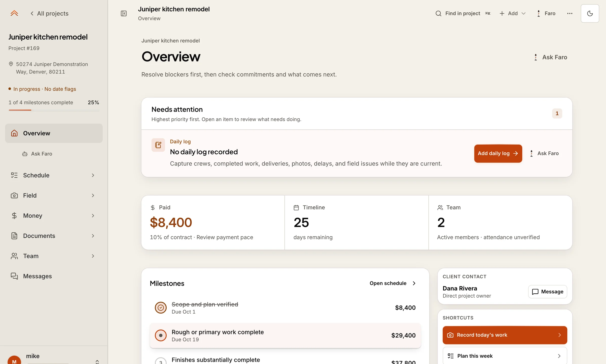The width and height of the screenshot is (606, 364).
Task: Click the Team people icon in sidebar
Action: pyautogui.click(x=14, y=256)
